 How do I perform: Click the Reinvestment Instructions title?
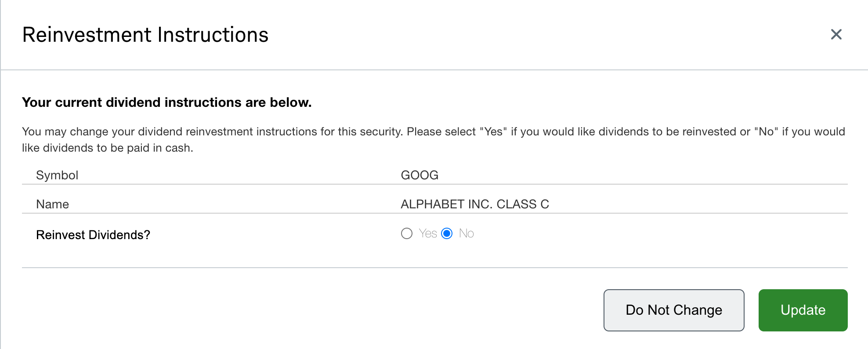pyautogui.click(x=145, y=35)
